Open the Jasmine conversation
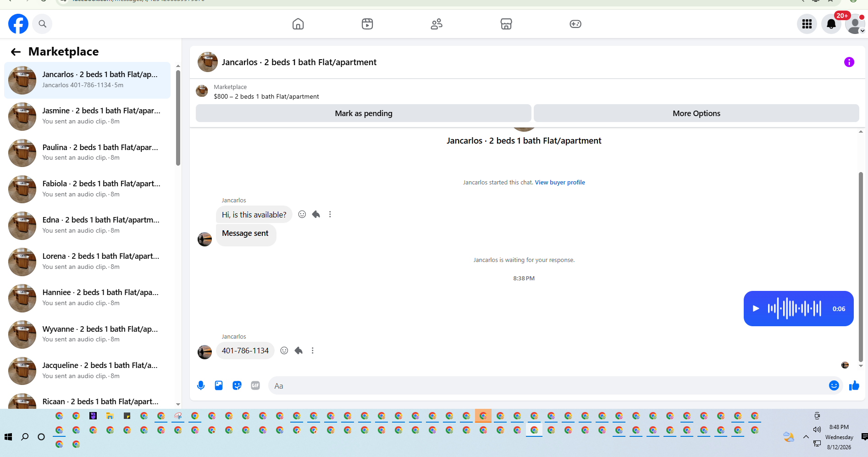868x457 pixels. click(88, 117)
